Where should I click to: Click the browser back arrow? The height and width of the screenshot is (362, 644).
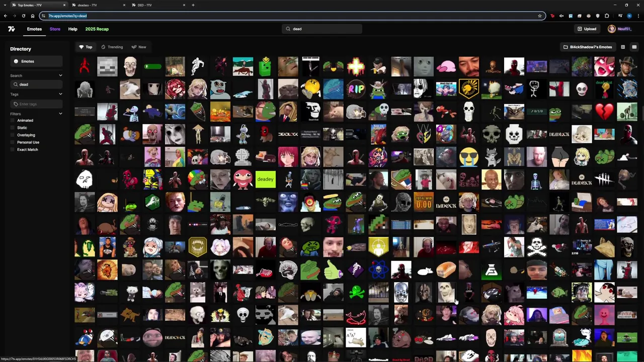tap(5, 16)
